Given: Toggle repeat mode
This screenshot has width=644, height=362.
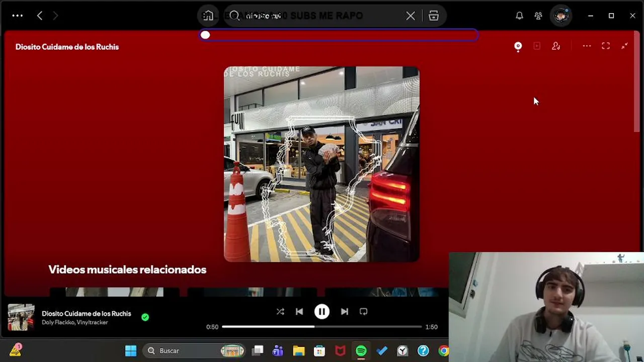Looking at the screenshot, I should click(364, 312).
